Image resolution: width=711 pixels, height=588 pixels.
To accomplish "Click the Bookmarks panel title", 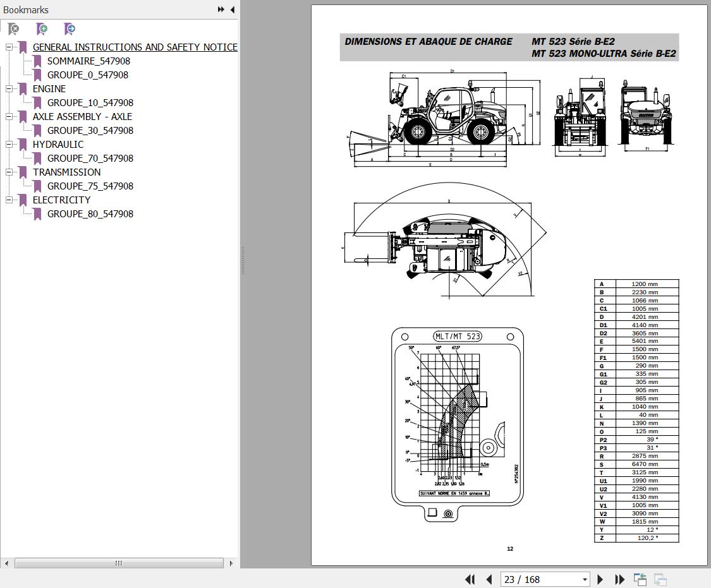I will (x=26, y=9).
